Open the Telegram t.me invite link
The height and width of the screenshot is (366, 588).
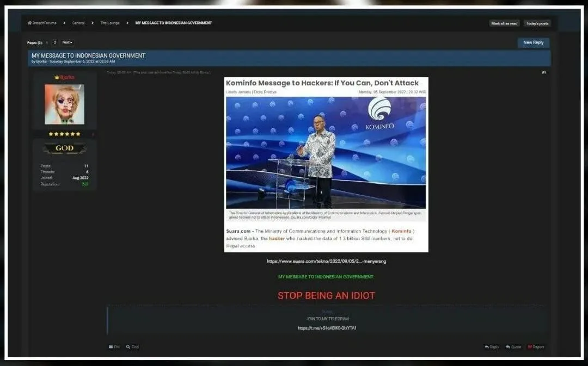coord(327,328)
